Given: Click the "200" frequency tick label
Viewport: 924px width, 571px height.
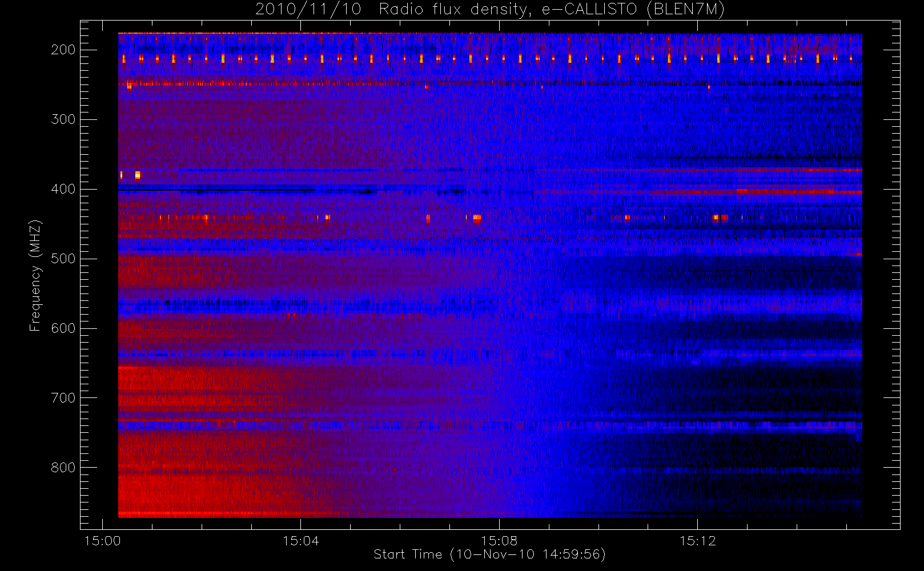Looking at the screenshot, I should (63, 50).
